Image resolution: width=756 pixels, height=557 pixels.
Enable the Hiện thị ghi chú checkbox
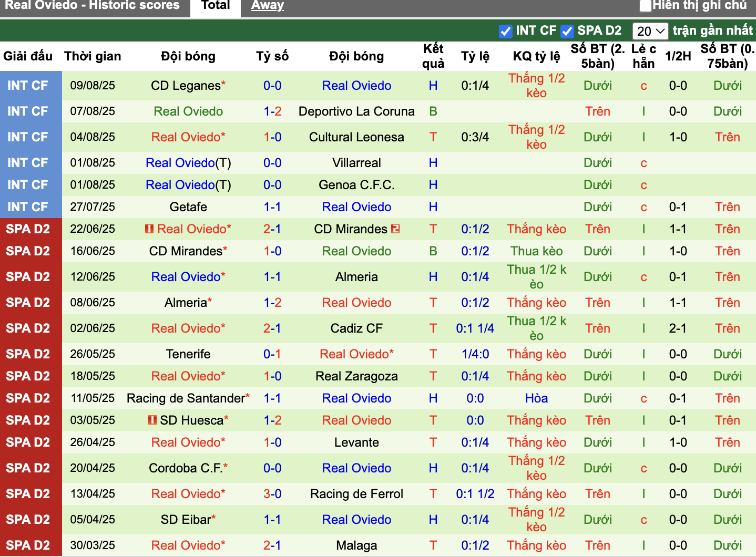pyautogui.click(x=645, y=6)
